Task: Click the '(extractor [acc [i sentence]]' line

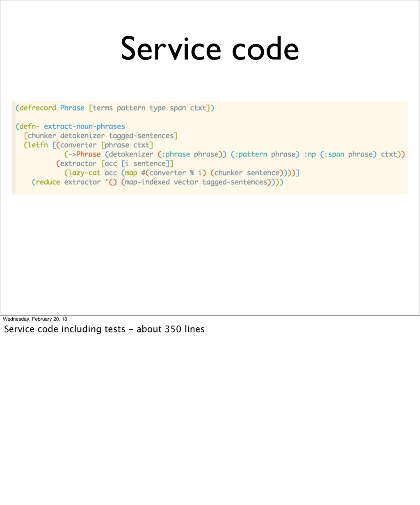Action: tap(115, 163)
